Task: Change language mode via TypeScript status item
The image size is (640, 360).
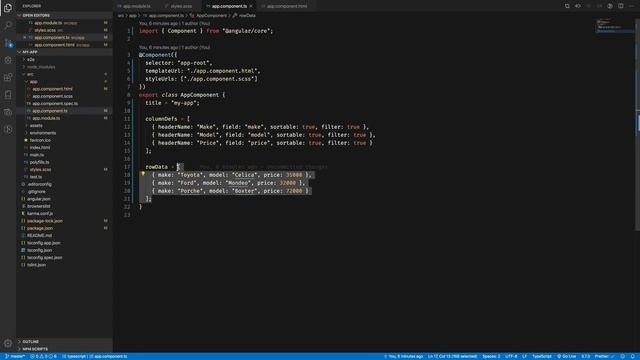Action: click(542, 356)
